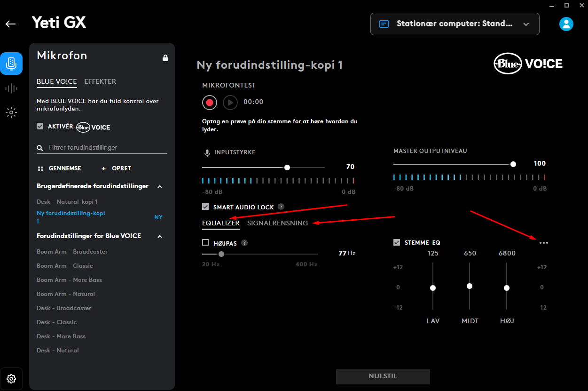
Task: Open the audio waveform sidebar tab
Action: point(11,88)
